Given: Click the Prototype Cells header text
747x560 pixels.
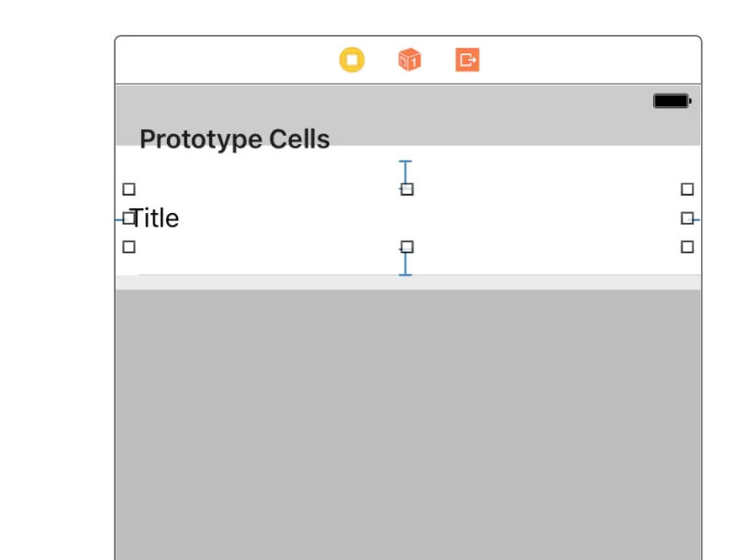Looking at the screenshot, I should [234, 140].
